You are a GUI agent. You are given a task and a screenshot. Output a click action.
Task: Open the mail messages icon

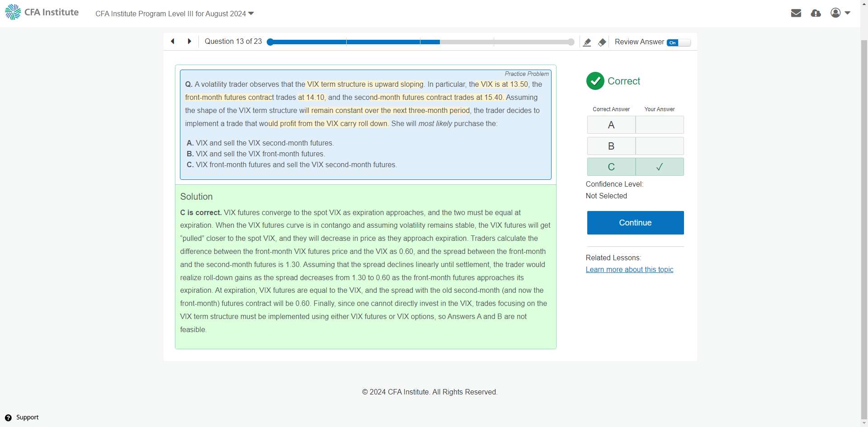796,13
